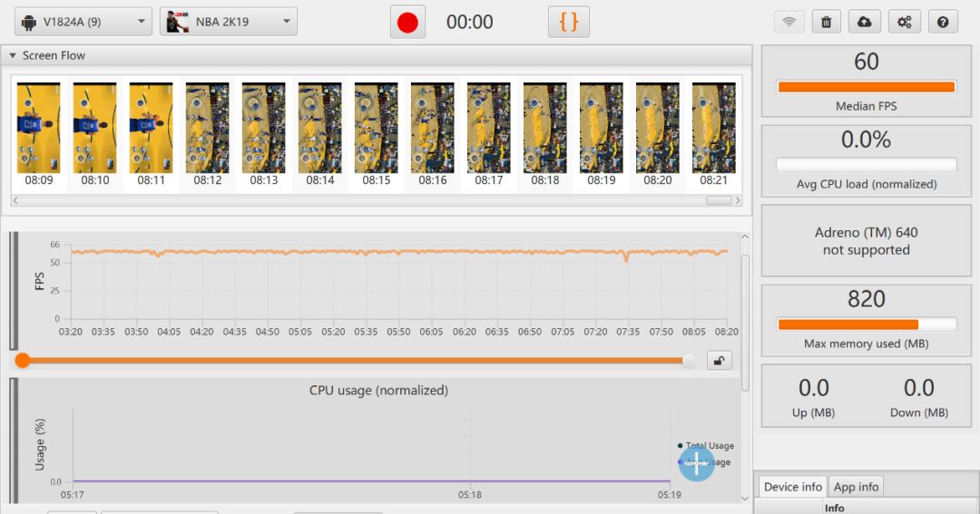The image size is (980, 514).
Task: Click the orange left handle of the timeline slider
Action: tap(23, 361)
